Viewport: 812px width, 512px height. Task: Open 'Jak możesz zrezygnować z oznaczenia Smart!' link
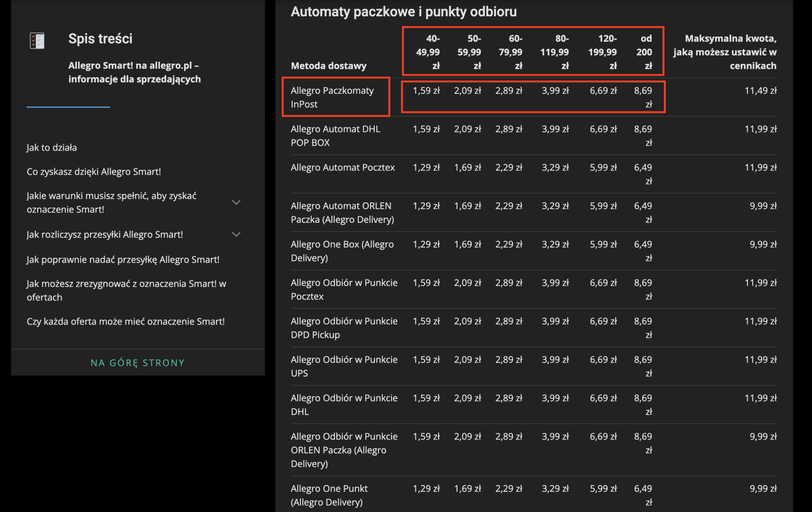[x=126, y=290]
